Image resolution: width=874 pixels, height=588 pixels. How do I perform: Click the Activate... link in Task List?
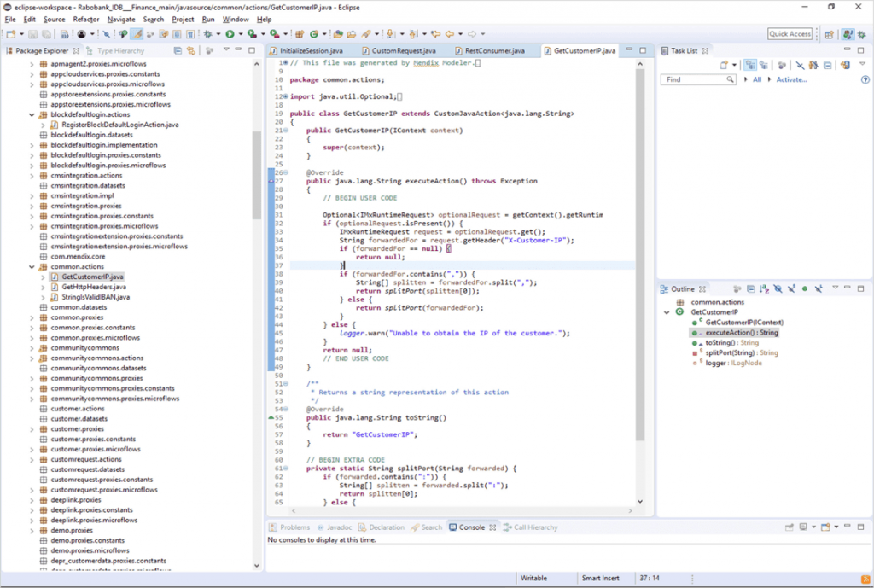[x=790, y=79]
